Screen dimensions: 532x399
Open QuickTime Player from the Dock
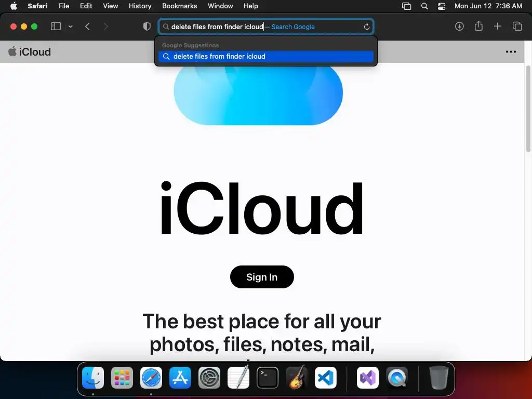[397, 378]
